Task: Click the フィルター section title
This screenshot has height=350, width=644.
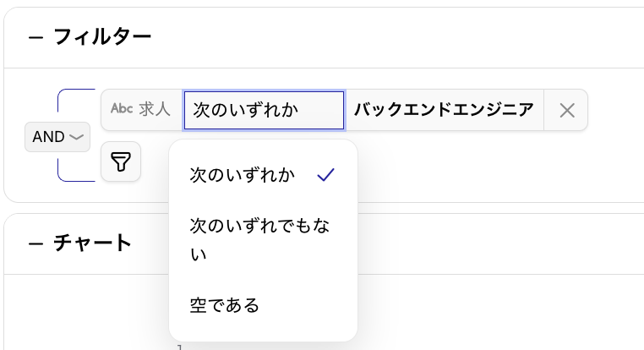Action: 102,36
